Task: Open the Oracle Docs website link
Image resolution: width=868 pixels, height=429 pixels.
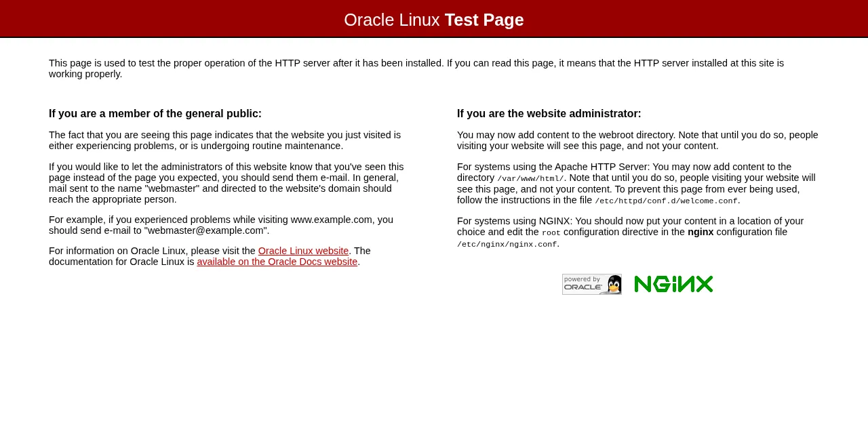Action: pyautogui.click(x=277, y=262)
